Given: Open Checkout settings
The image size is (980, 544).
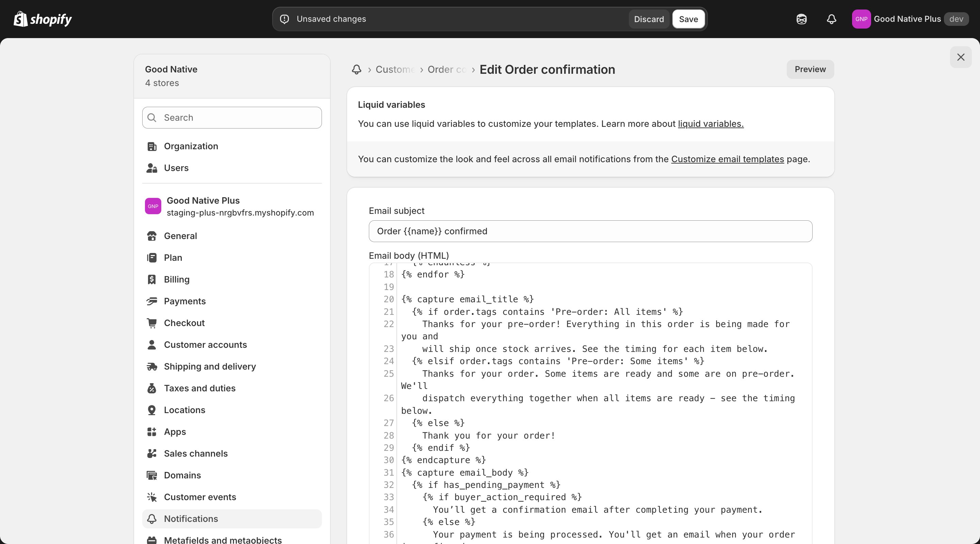Looking at the screenshot, I should tap(232, 323).
